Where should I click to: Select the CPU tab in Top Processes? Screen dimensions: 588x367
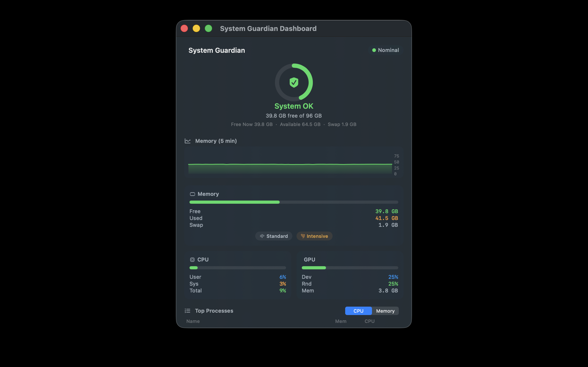point(358,311)
